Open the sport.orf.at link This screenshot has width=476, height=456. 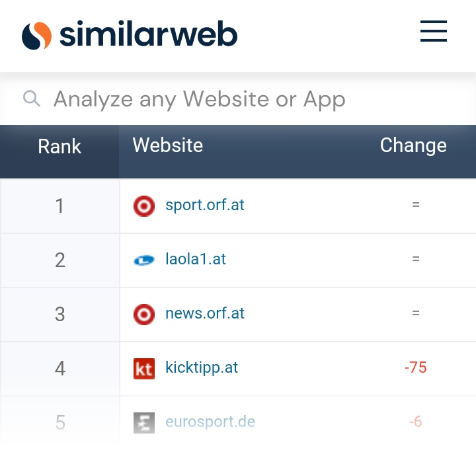(205, 205)
